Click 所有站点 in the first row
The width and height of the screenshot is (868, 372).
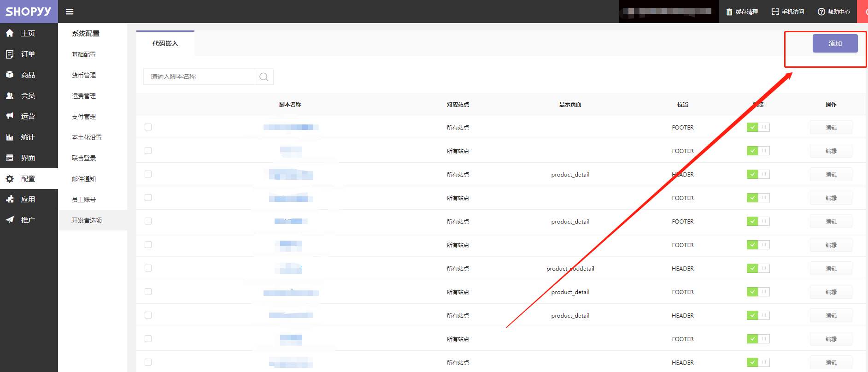point(458,128)
